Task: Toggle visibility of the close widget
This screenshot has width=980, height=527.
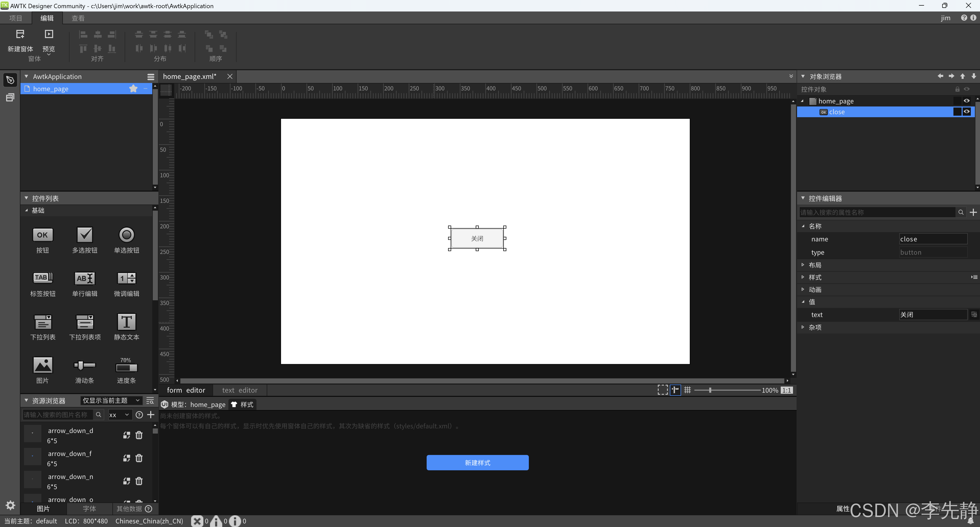Action: [966, 112]
